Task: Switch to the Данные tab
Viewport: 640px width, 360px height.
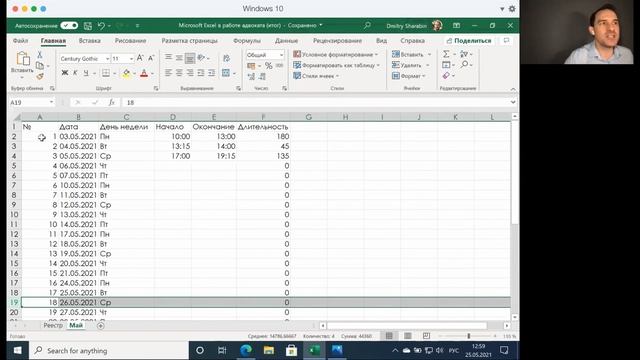Action: point(286,41)
